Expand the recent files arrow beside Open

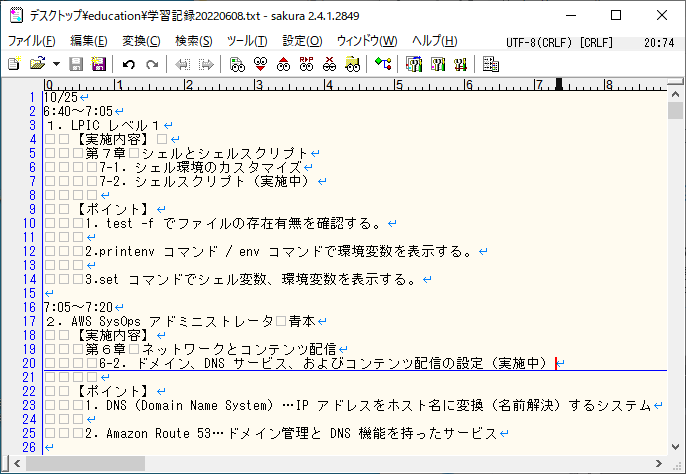[x=56, y=64]
